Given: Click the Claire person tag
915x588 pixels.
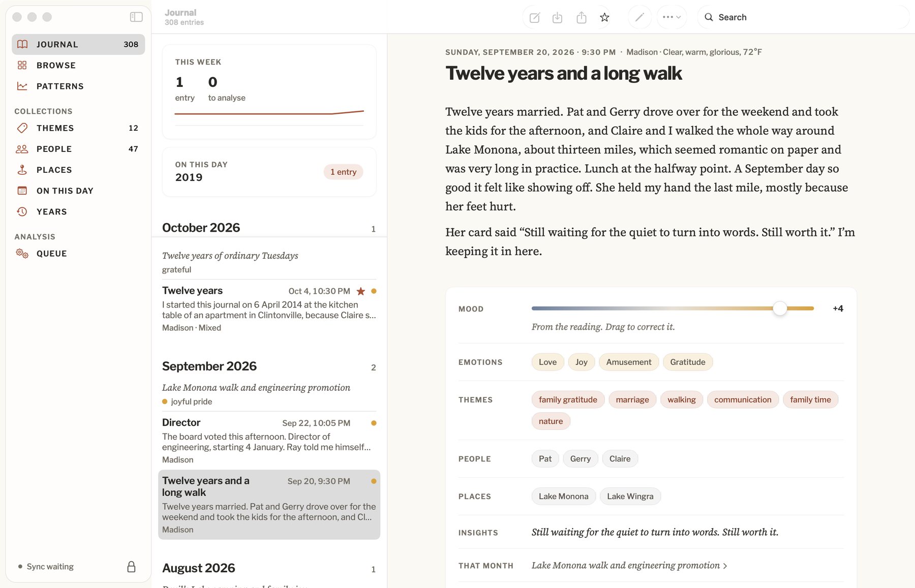Looking at the screenshot, I should point(620,458).
